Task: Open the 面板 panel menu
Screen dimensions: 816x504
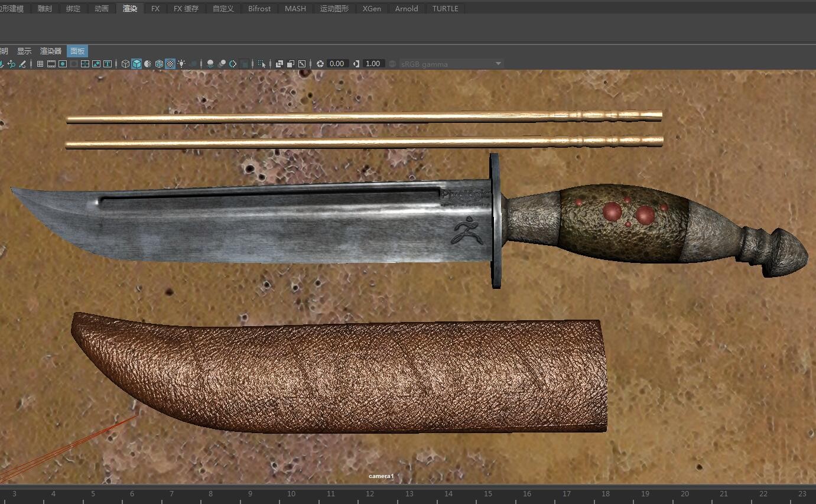Action: (77, 51)
